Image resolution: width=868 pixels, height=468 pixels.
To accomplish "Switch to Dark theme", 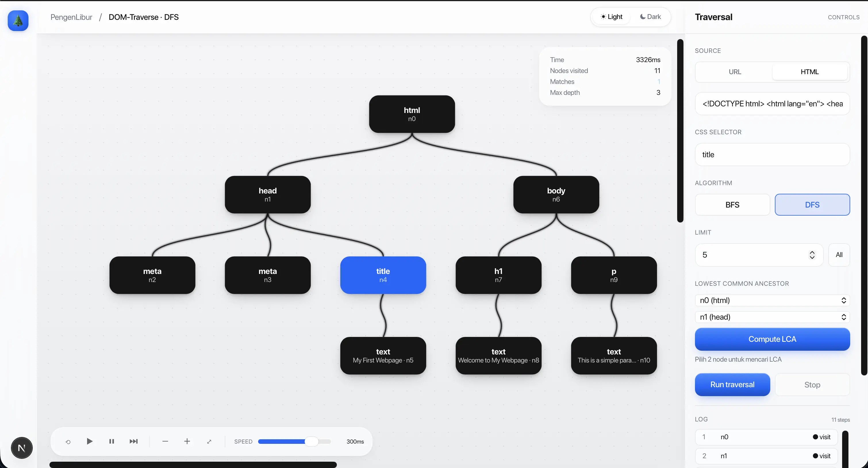I will tap(650, 17).
